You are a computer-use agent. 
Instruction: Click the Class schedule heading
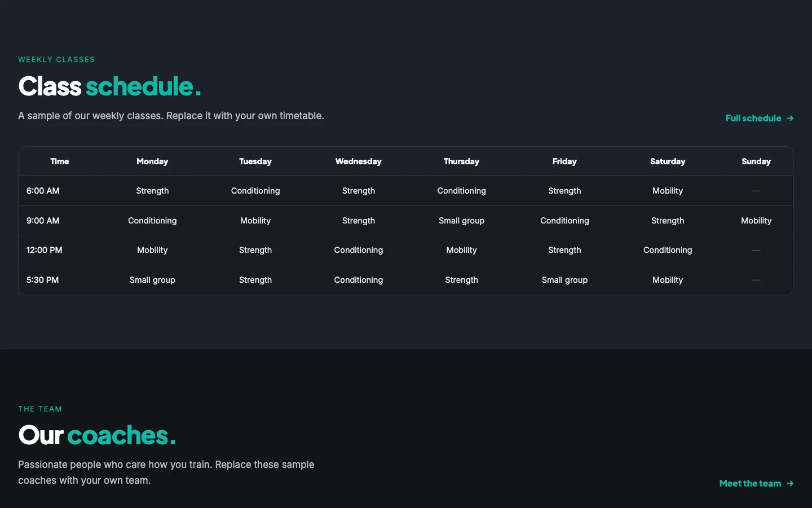click(x=109, y=86)
